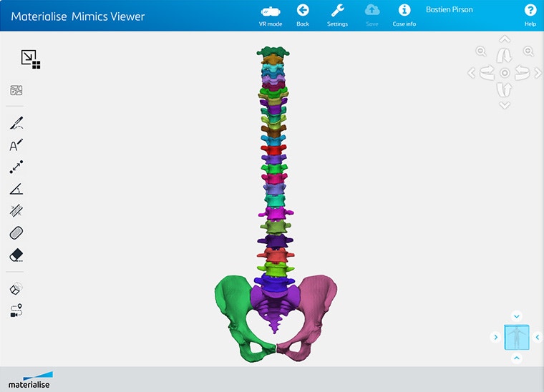Zoom in with the magnifier plus icon

528,52
